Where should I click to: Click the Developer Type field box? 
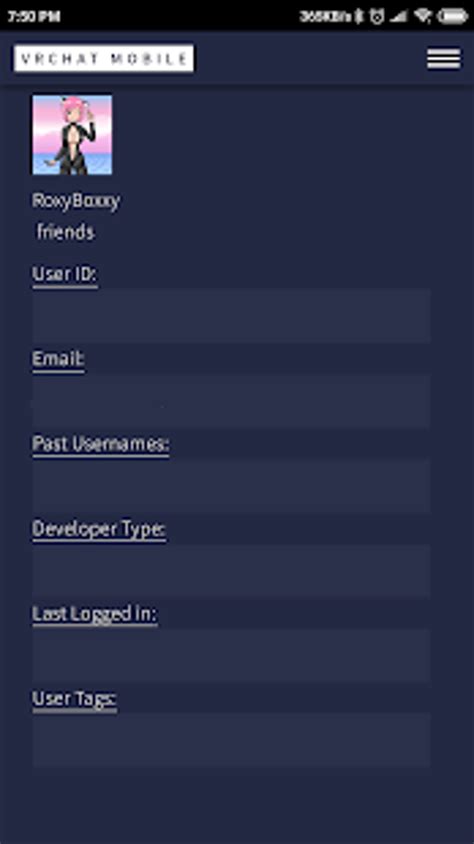[x=231, y=571]
